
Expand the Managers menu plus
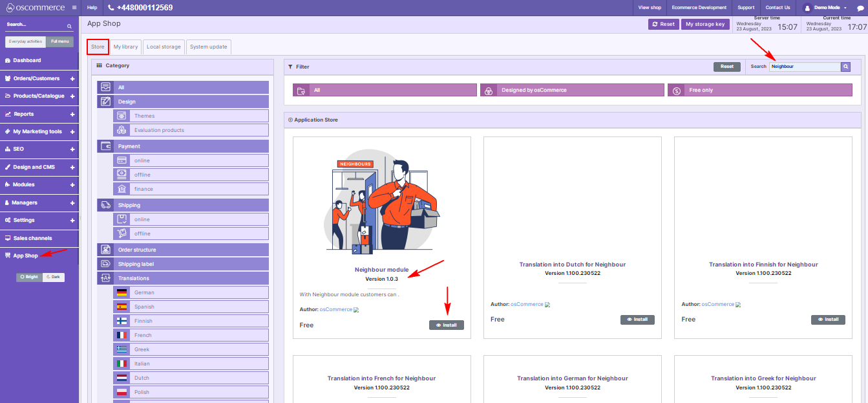pyautogui.click(x=72, y=202)
